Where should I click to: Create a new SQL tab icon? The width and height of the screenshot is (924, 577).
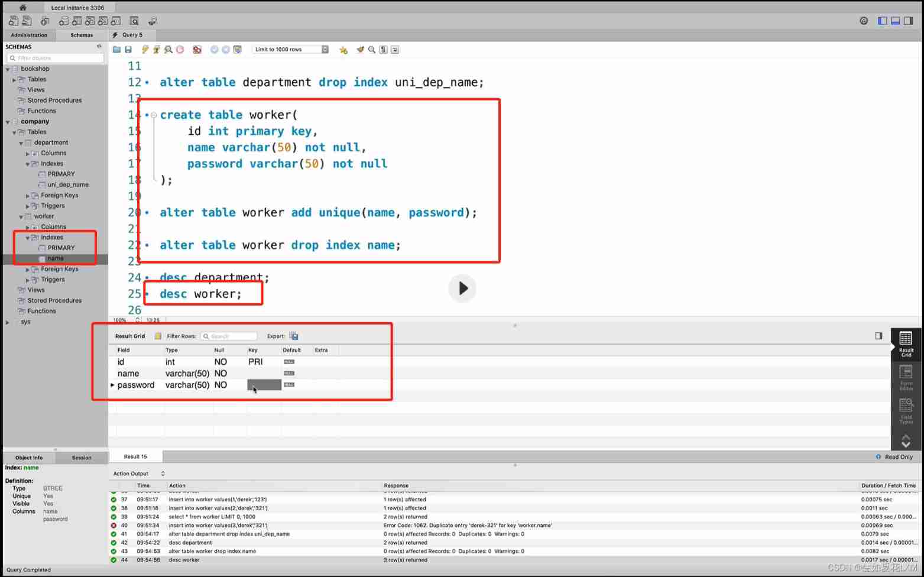14,21
